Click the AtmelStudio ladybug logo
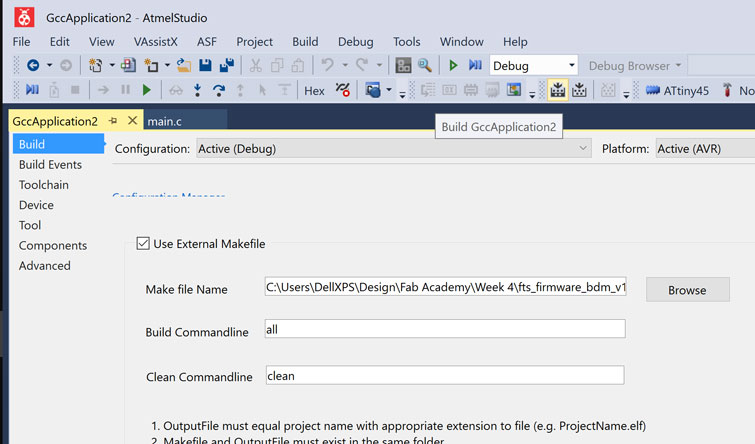Image resolution: width=755 pixels, height=444 pixels. click(x=24, y=17)
